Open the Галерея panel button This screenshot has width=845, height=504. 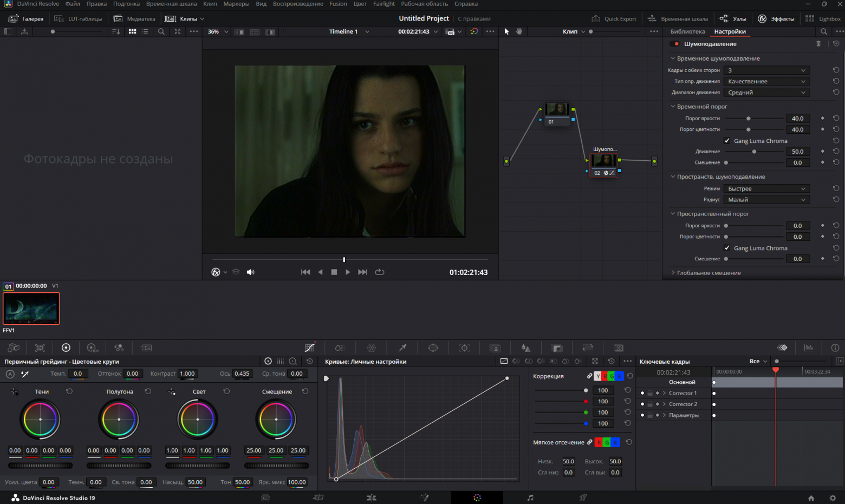[x=27, y=18]
